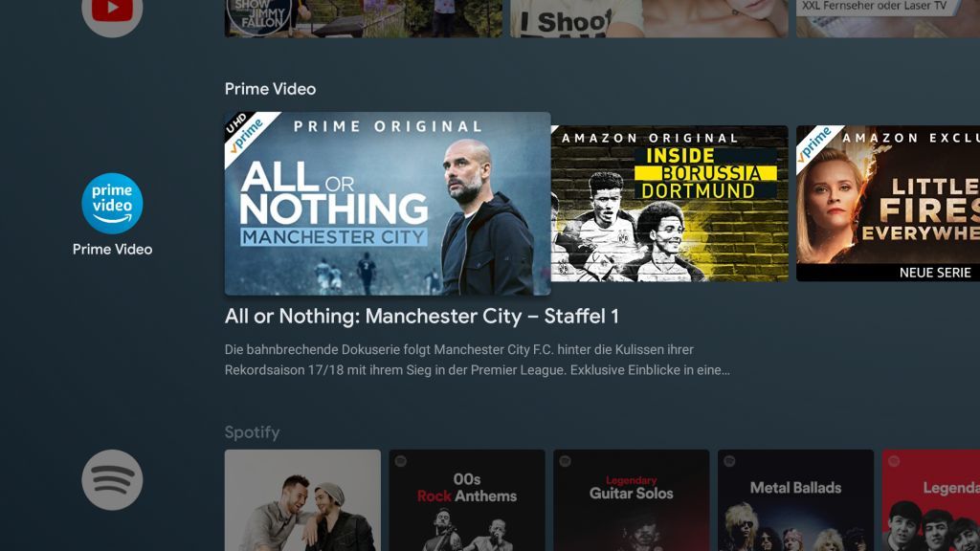980x551 pixels.
Task: Launch the Spotify app icon
Action: pos(112,480)
